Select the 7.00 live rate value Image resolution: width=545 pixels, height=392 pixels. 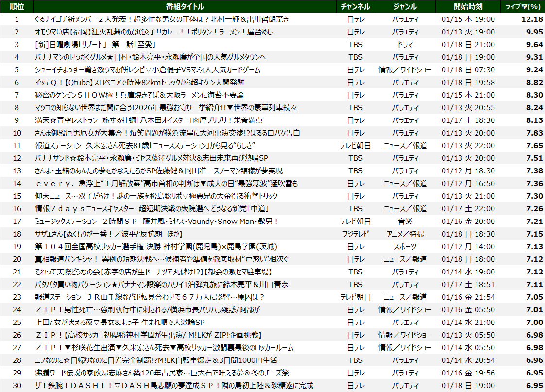533,322
